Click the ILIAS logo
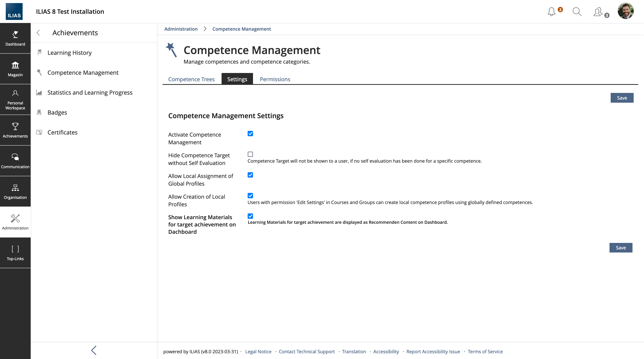The width and height of the screenshot is (644, 359). point(14,11)
